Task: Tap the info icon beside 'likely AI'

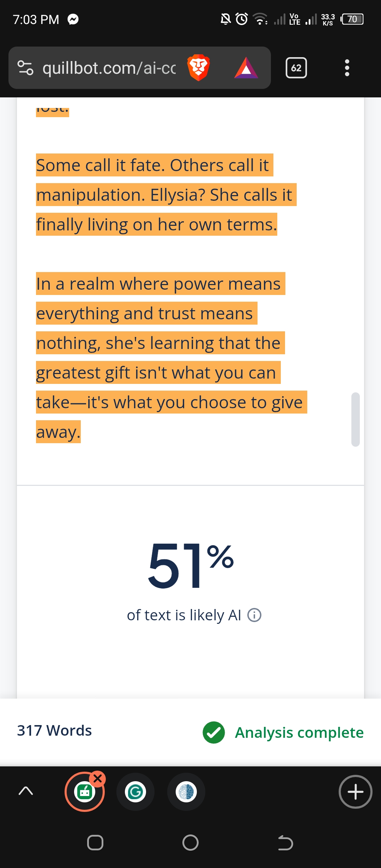Action: [x=254, y=615]
